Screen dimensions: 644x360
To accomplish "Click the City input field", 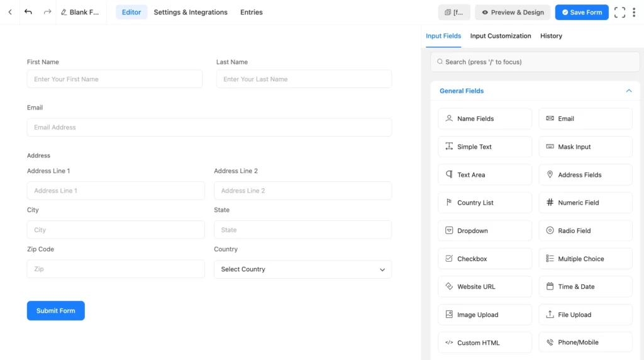I will 116,230.
